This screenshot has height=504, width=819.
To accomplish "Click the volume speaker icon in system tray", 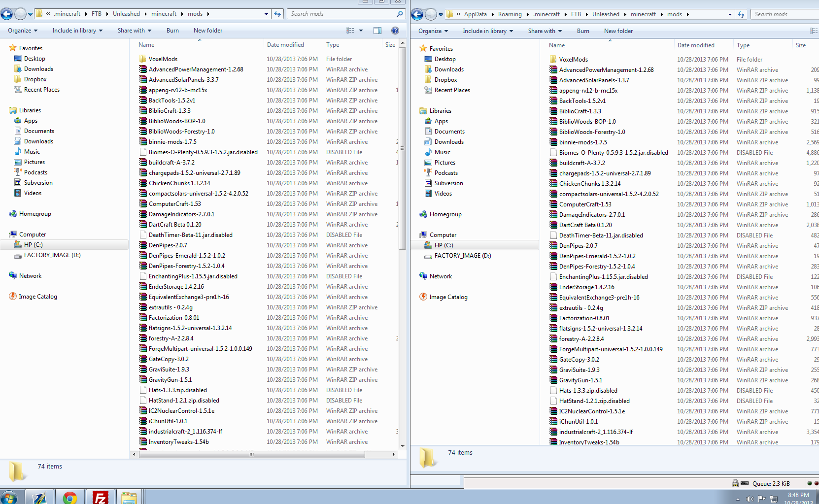I will tap(750, 499).
